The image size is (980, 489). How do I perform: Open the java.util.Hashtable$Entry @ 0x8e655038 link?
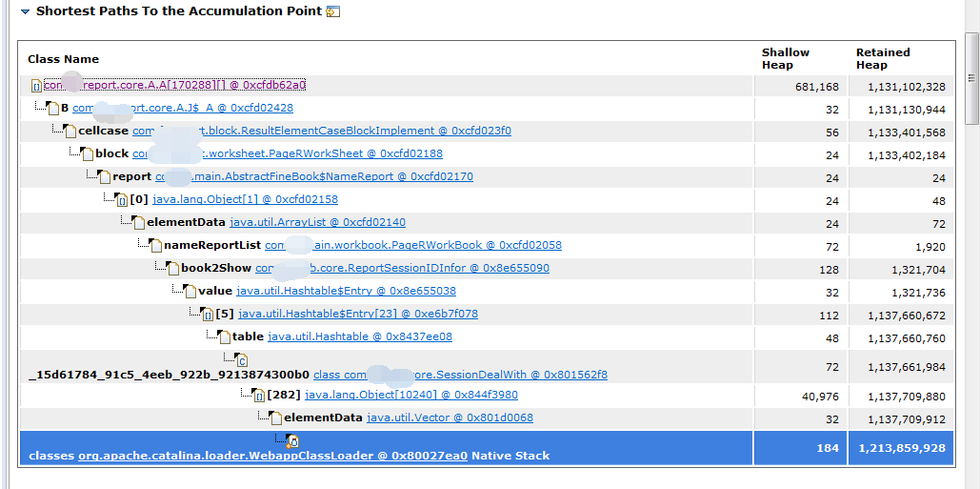pyautogui.click(x=347, y=291)
